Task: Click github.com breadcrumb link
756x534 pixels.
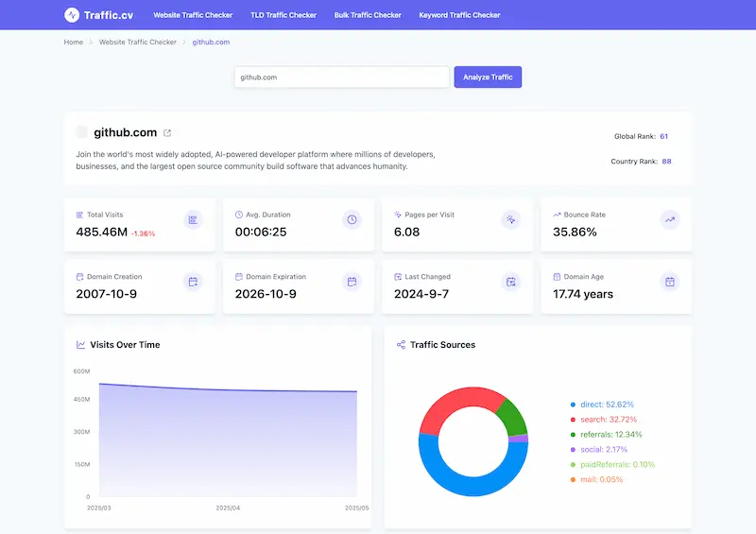Action: (211, 42)
